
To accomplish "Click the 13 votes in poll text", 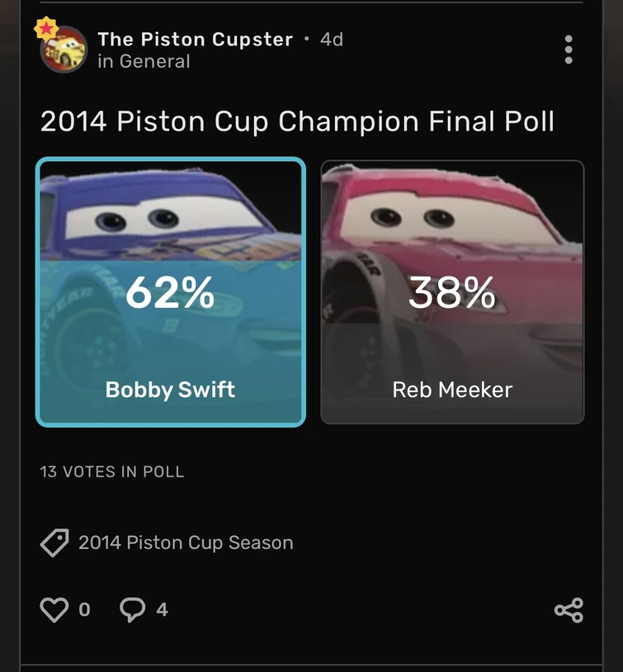I will point(112,472).
